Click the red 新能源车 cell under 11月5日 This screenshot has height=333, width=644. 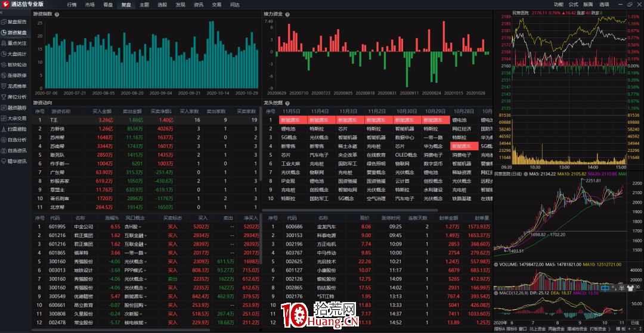293,120
